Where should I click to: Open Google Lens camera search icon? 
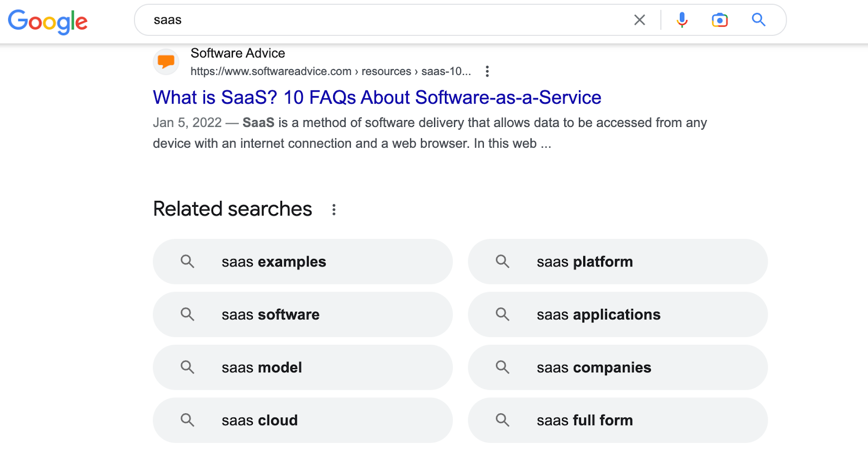point(719,20)
